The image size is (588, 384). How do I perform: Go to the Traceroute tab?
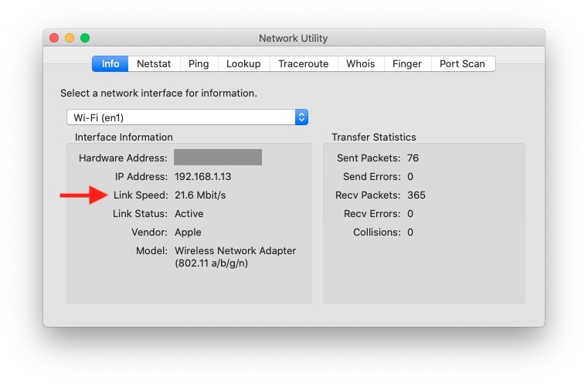(x=304, y=64)
